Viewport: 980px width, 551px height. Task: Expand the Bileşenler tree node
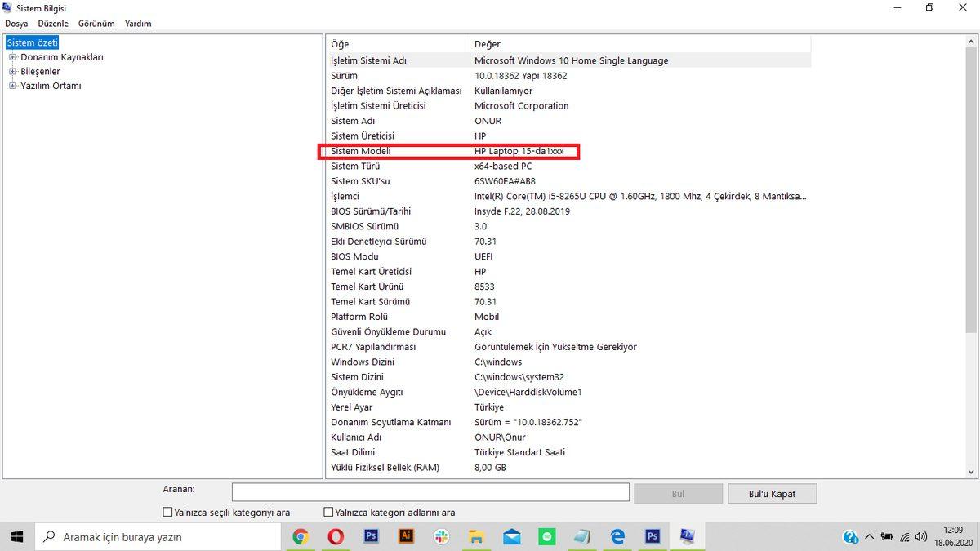click(x=11, y=71)
